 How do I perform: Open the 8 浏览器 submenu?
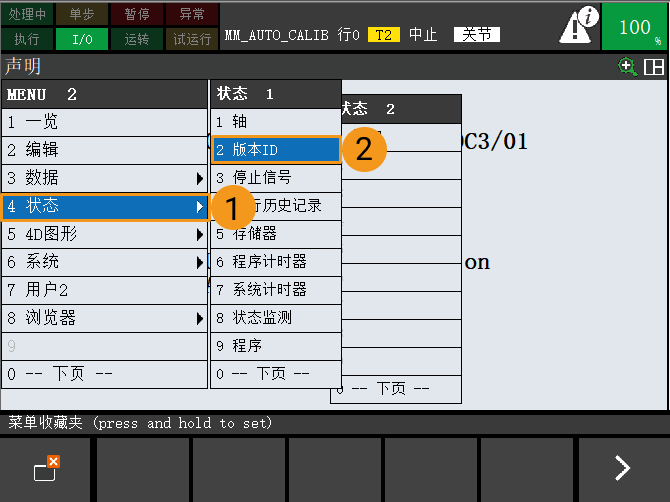(x=104, y=318)
